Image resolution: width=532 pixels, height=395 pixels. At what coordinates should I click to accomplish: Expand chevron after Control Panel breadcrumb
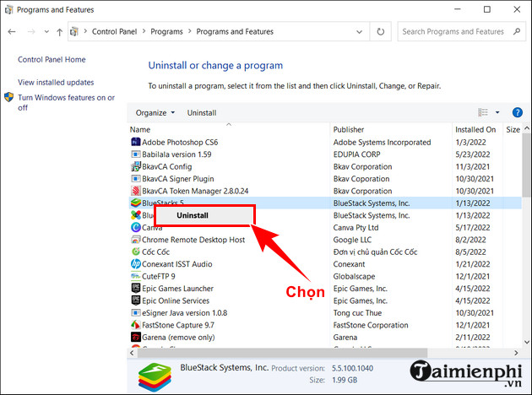[x=144, y=31]
